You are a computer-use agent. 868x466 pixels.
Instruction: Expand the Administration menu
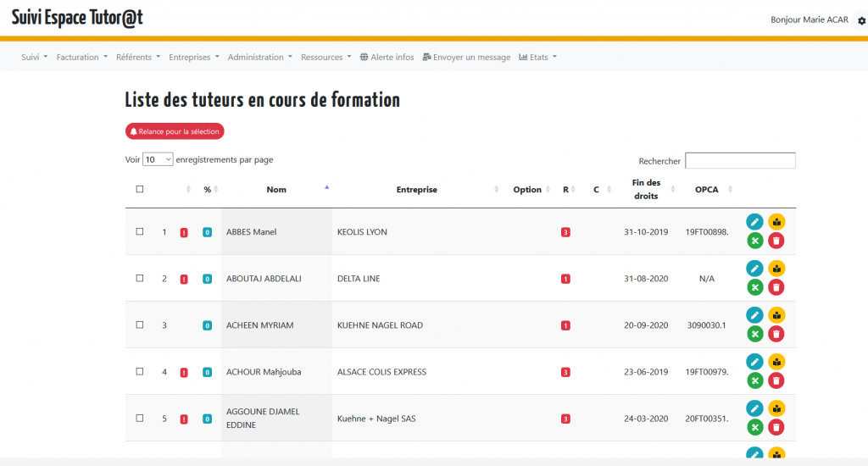(259, 57)
